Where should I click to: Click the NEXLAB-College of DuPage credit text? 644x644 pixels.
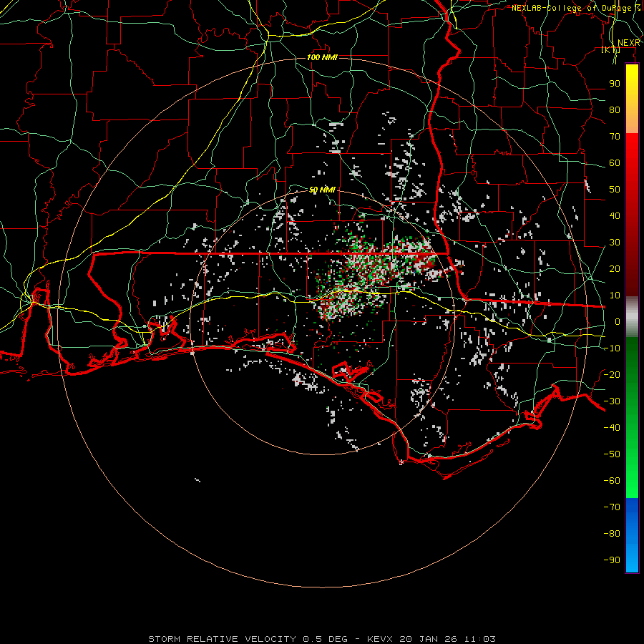tap(576, 8)
